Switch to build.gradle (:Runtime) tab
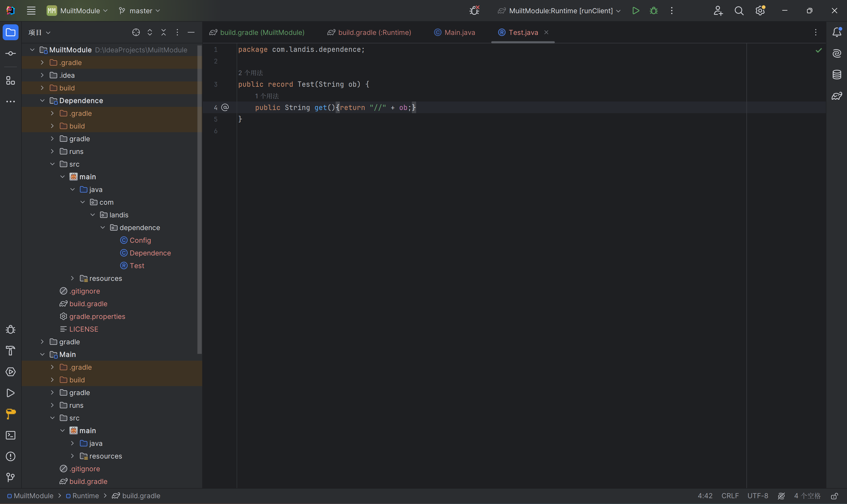The width and height of the screenshot is (847, 504). click(369, 32)
